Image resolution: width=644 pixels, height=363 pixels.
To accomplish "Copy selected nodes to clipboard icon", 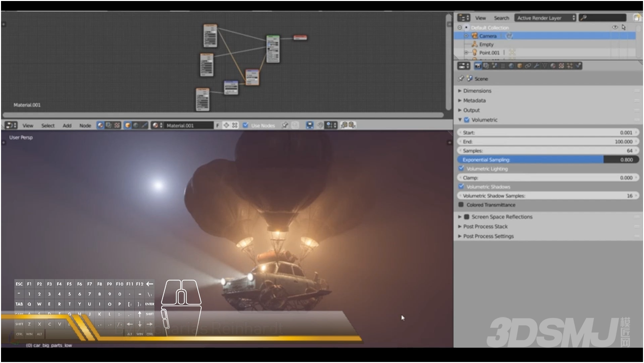I will coord(344,125).
